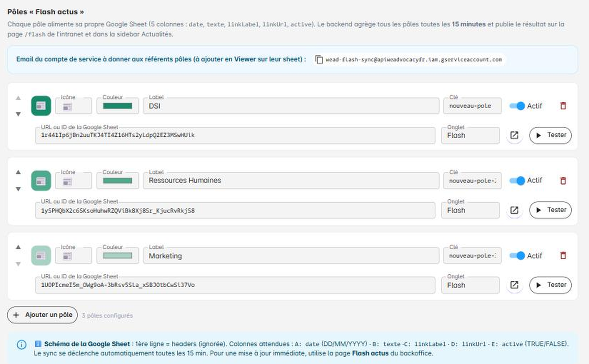Focus the DSI Clé field
This screenshot has width=589, height=364.
click(x=473, y=106)
